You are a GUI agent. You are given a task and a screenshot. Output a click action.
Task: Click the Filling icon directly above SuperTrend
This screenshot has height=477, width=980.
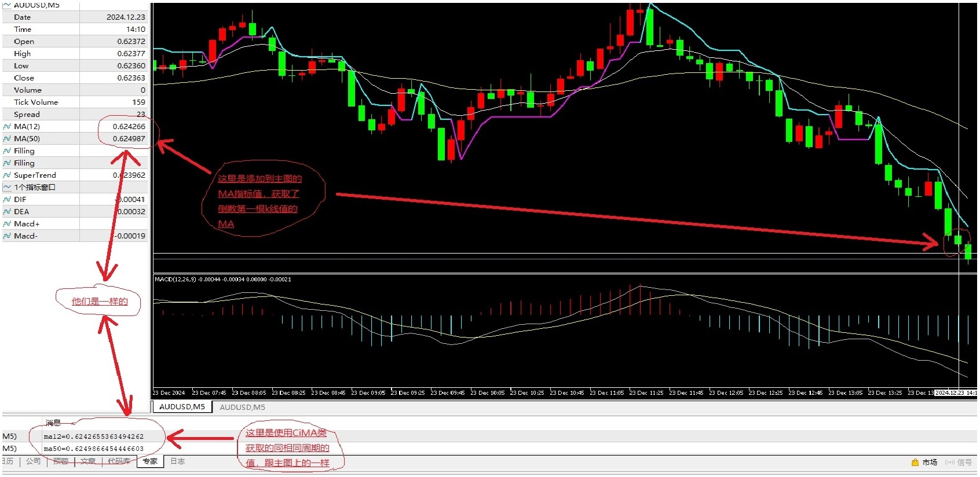click(x=7, y=163)
